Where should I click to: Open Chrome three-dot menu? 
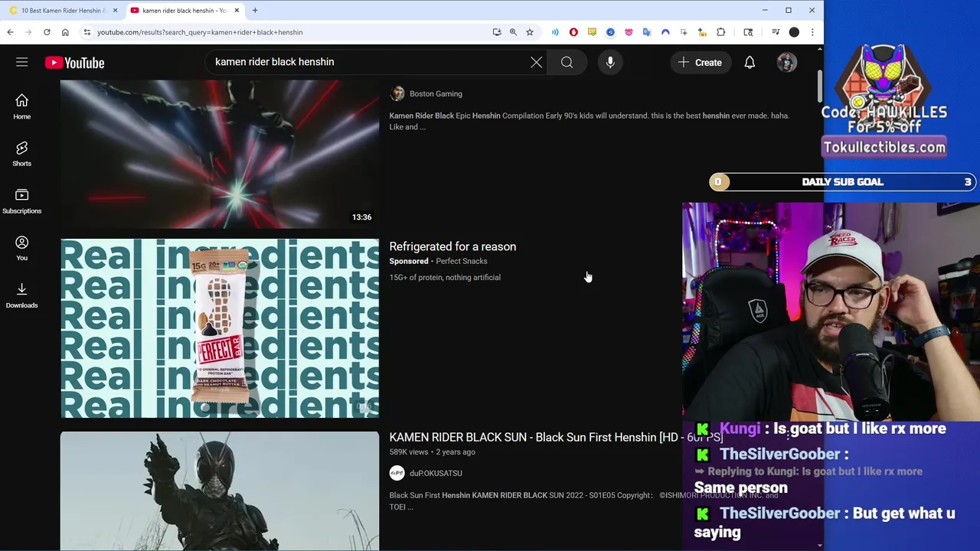[812, 32]
